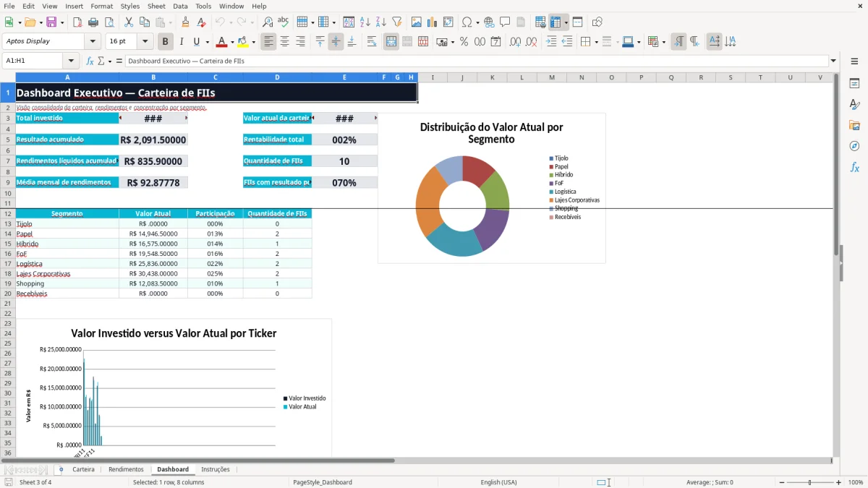
Task: Add a decimal place
Action: click(x=516, y=42)
